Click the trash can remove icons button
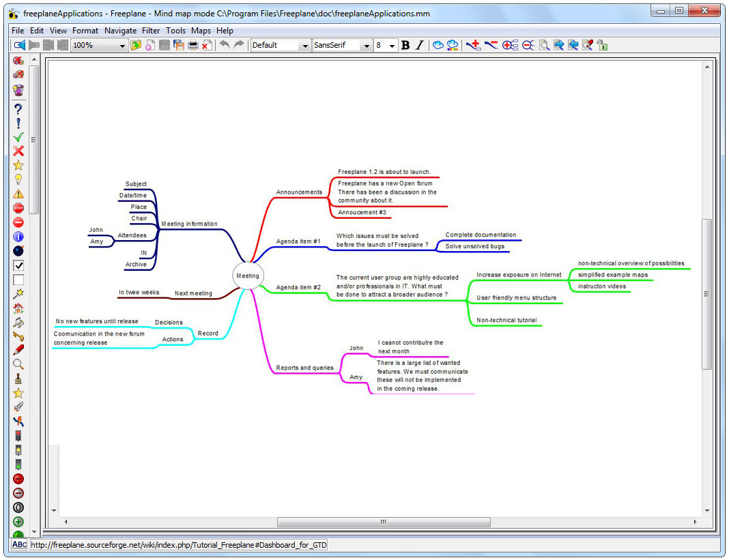Image resolution: width=729 pixels, height=560 pixels. click(18, 89)
